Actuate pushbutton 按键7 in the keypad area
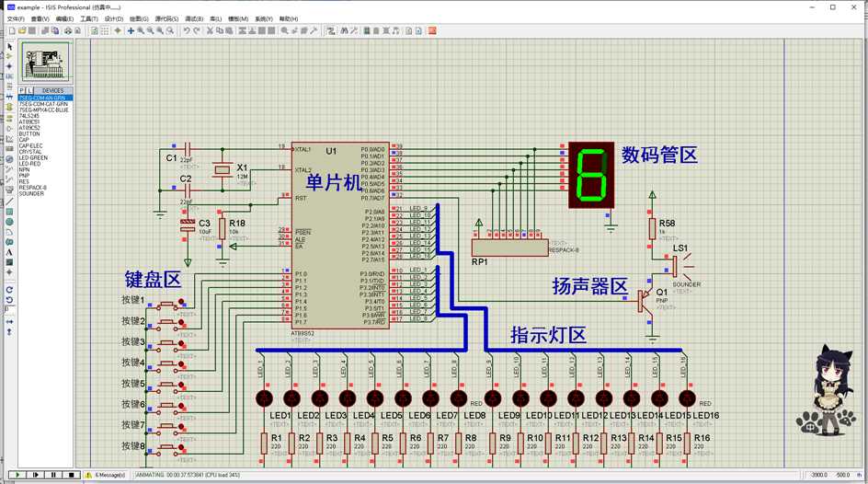Image resolution: width=868 pixels, height=484 pixels. click(168, 429)
